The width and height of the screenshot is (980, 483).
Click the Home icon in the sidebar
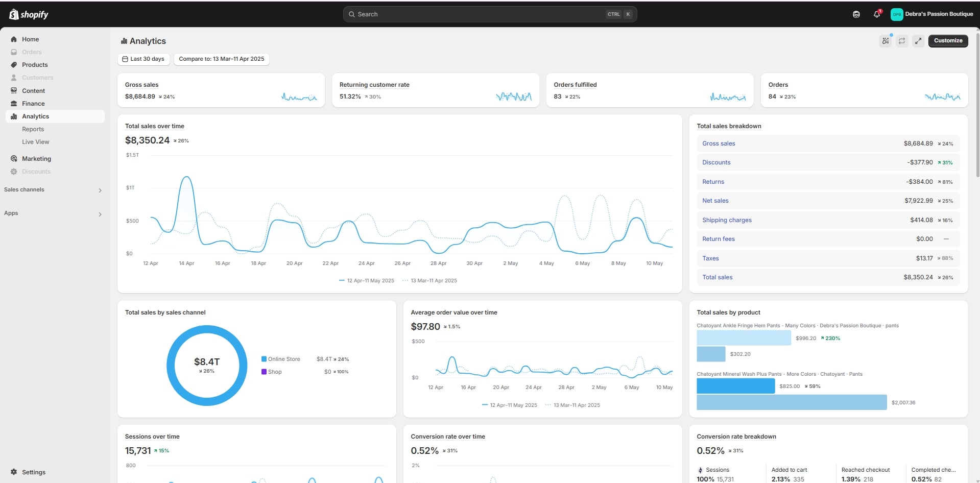[x=14, y=39]
